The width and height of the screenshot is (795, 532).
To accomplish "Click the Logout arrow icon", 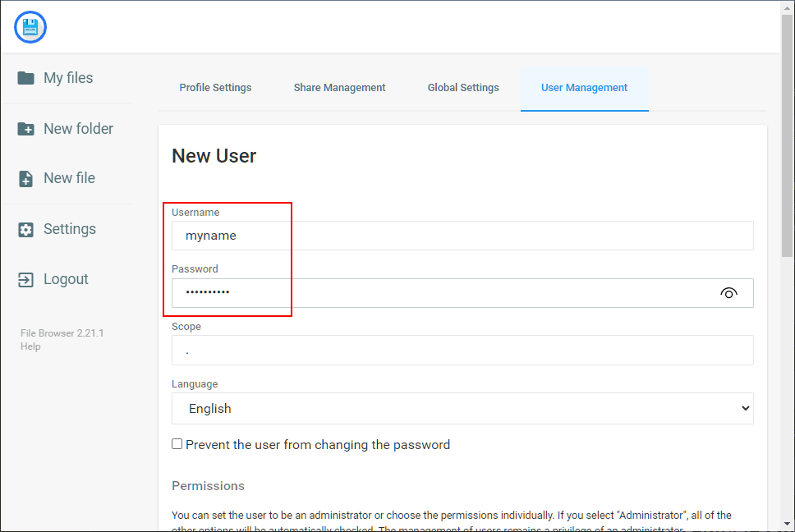I will tap(26, 280).
